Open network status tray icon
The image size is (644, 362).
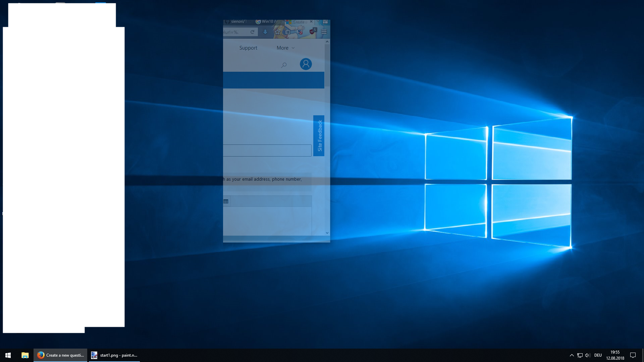tap(580, 355)
